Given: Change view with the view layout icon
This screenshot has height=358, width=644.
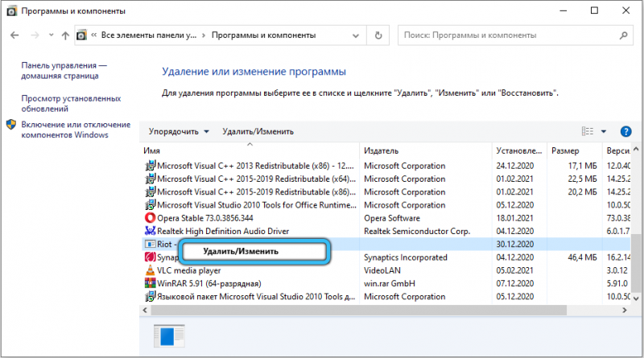Looking at the screenshot, I should pos(588,131).
